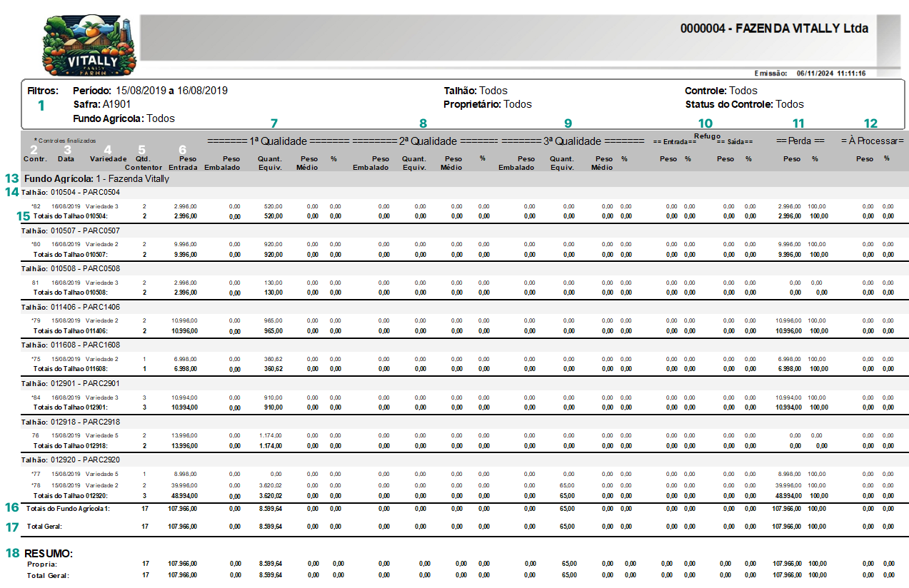The width and height of the screenshot is (909, 588).
Task: Click the 'Peso Entrada' column header
Action: [183, 163]
